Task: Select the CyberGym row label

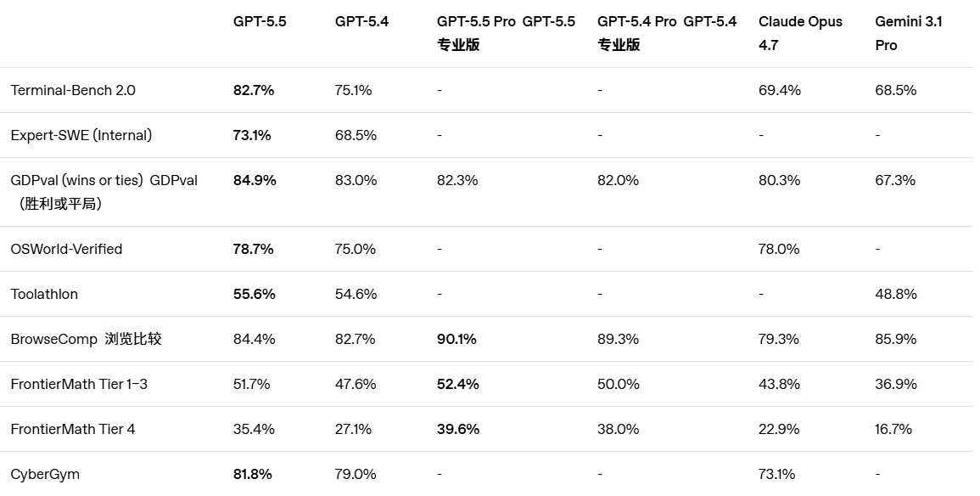Action: 45,474
